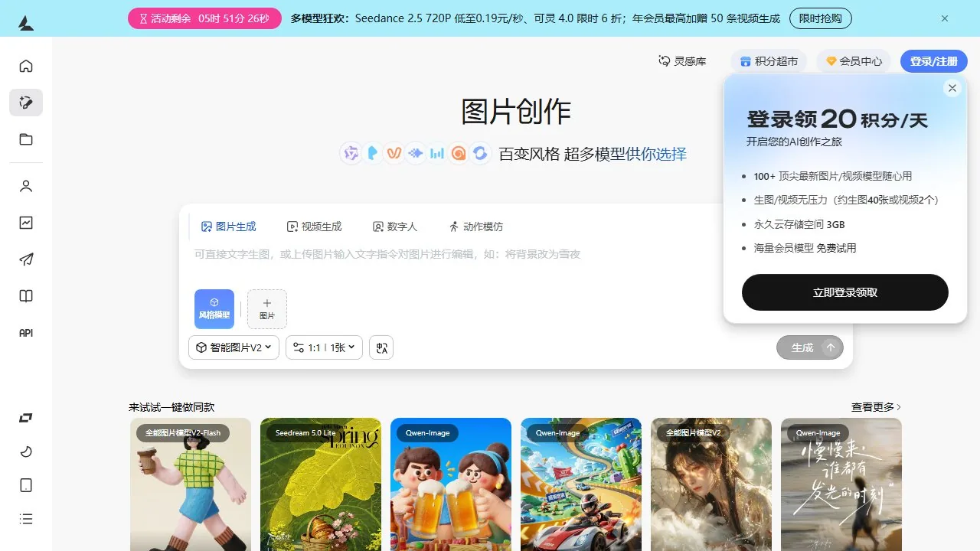Click the site logo at top left
The width and height of the screenshot is (980, 551).
click(x=26, y=24)
